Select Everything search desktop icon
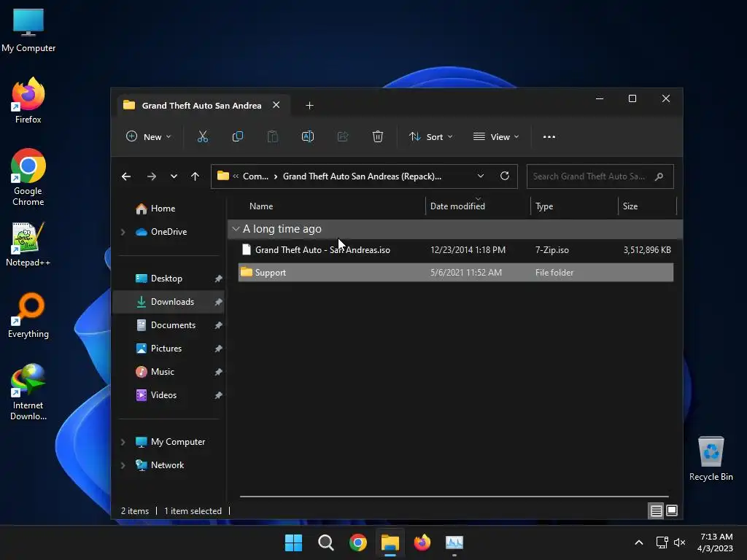747x560 pixels. click(x=28, y=315)
